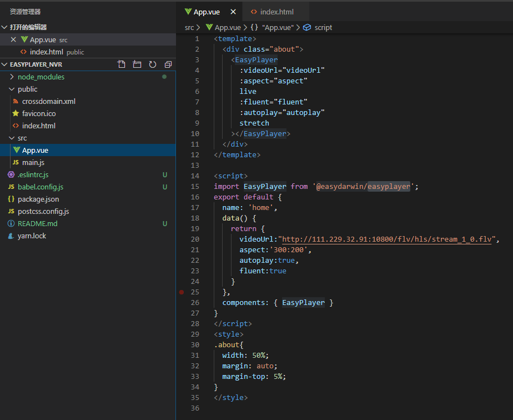513x420 pixels.
Task: Open main.js in the src folder
Action: click(x=33, y=162)
